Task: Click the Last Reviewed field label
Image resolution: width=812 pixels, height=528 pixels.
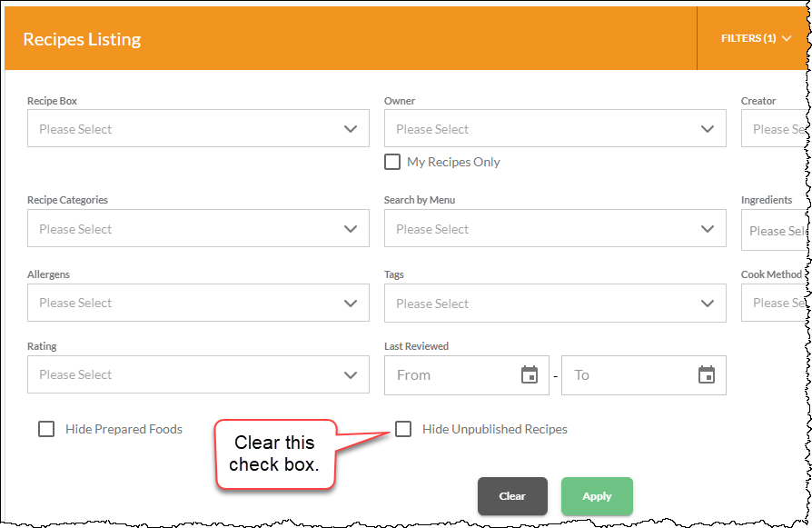Action: coord(416,346)
